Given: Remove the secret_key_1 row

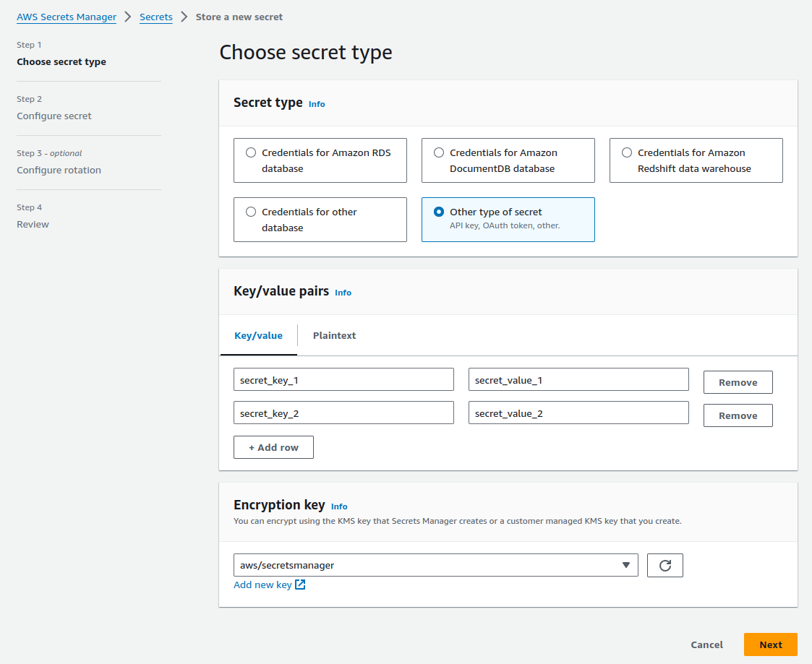Looking at the screenshot, I should (738, 382).
